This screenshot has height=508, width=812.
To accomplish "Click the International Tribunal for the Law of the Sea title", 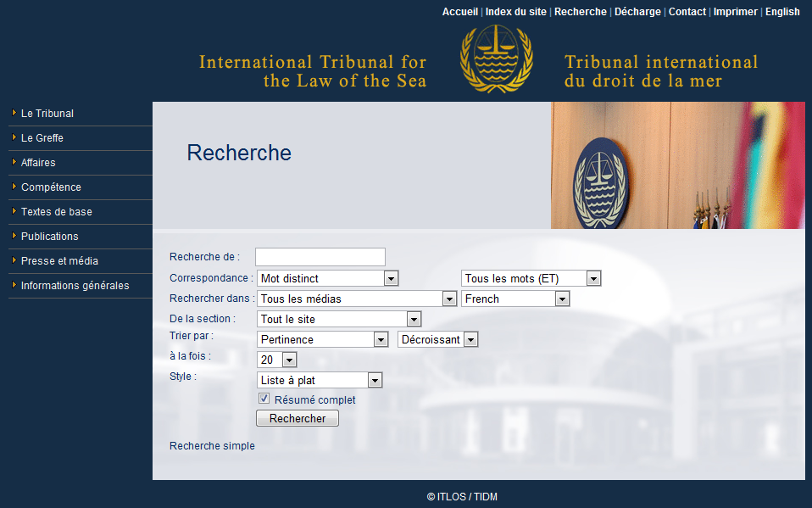I will (x=313, y=71).
